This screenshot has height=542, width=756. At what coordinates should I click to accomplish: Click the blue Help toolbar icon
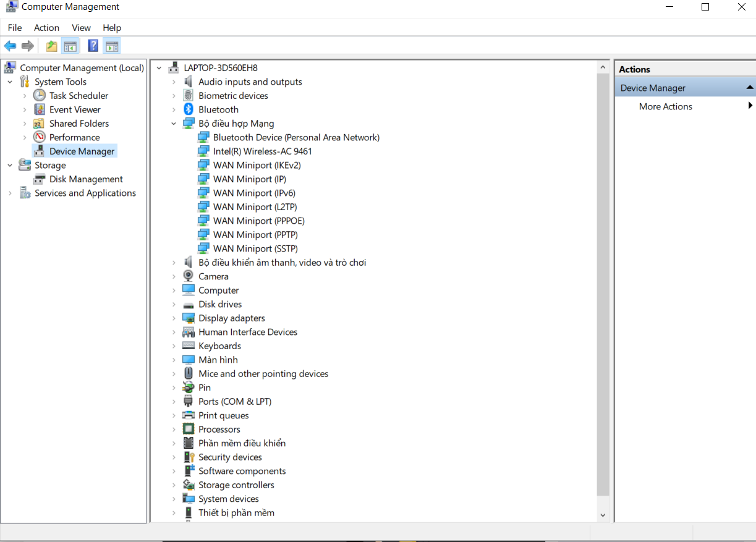(93, 46)
